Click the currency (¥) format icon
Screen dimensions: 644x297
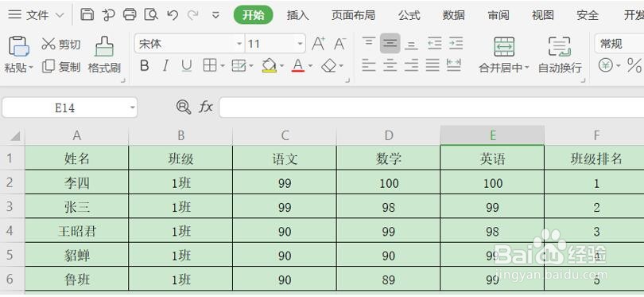[x=606, y=65]
